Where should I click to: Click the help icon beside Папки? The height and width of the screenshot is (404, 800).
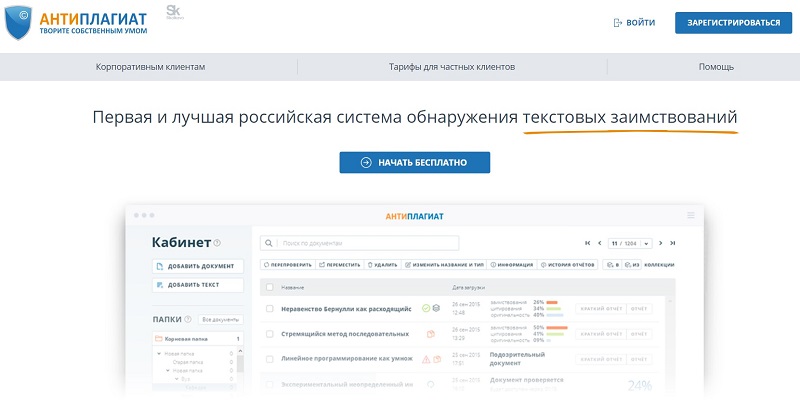pyautogui.click(x=188, y=319)
